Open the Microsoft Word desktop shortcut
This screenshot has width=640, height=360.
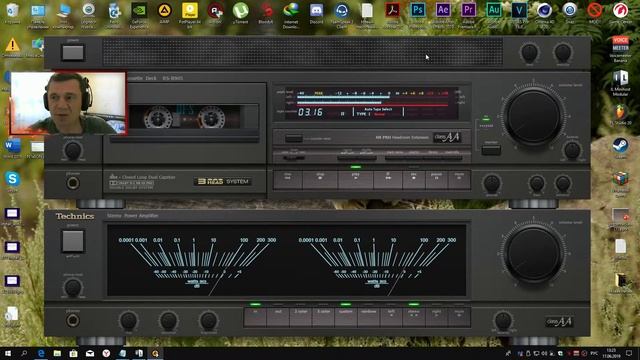(x=12, y=148)
